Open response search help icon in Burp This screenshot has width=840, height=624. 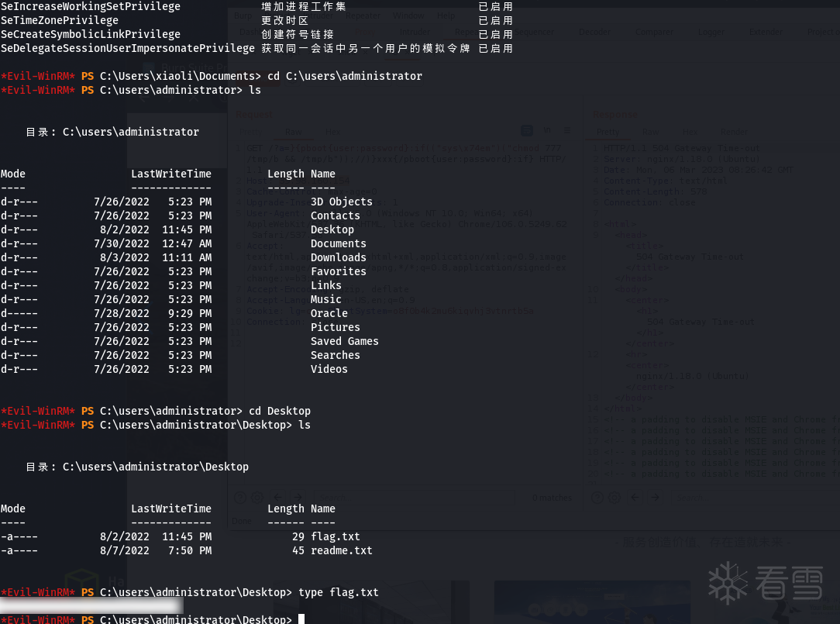pyautogui.click(x=597, y=498)
